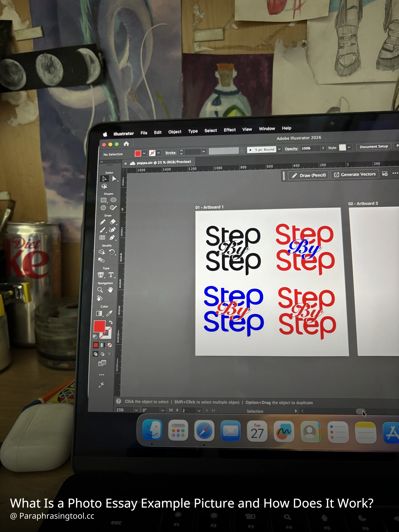Set the fill color to None
The image size is (399, 532).
[x=110, y=345]
